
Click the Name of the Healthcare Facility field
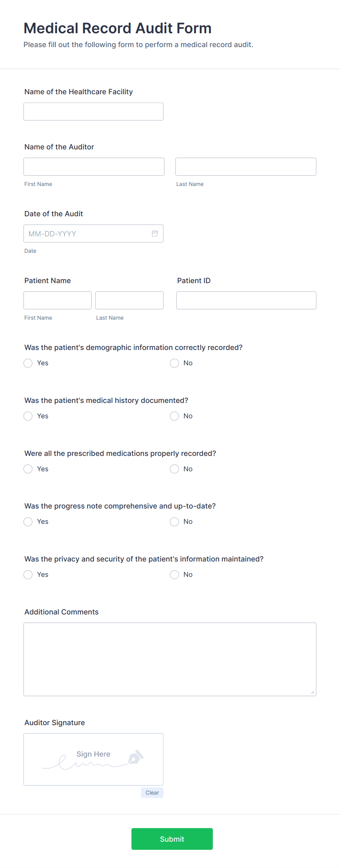[93, 111]
